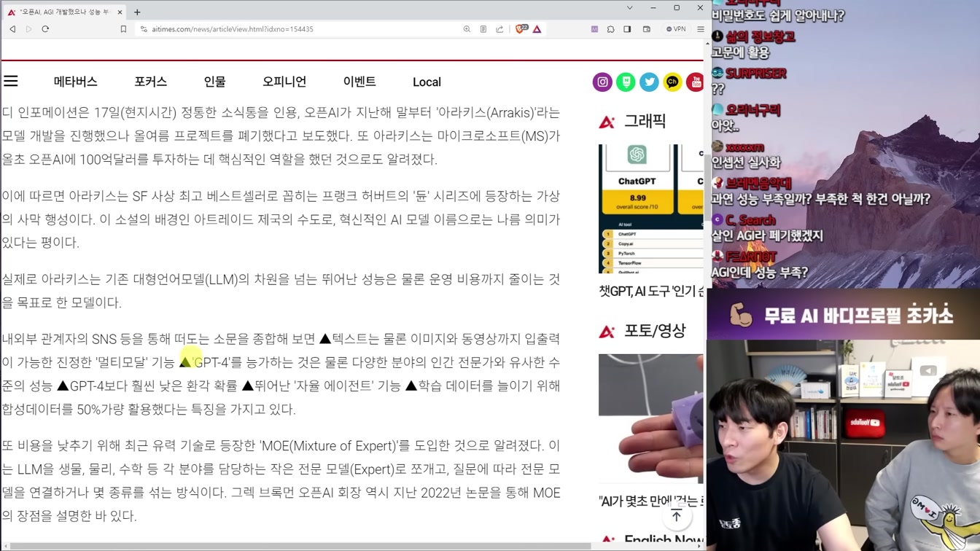Click the 무료 AI 바디프로필 초카소 banner
The image size is (980, 551).
coord(844,316)
